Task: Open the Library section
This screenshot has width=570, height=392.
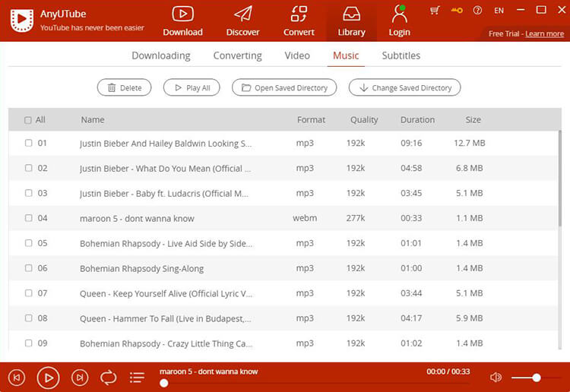Action: pos(351,21)
